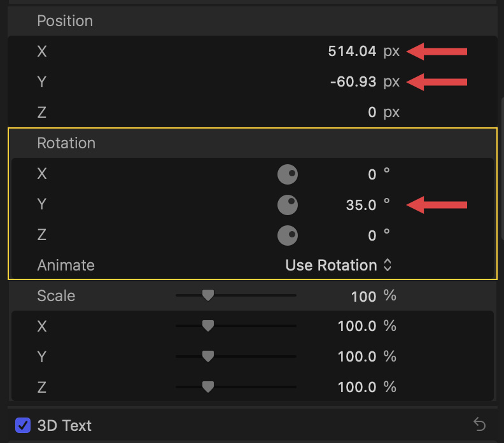Click the main Scale slider handle

click(207, 295)
